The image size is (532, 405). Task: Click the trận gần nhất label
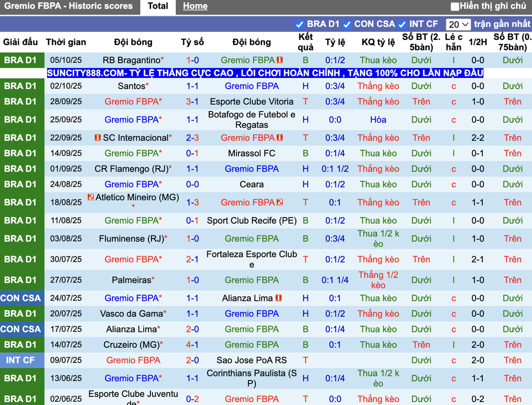tap(502, 24)
